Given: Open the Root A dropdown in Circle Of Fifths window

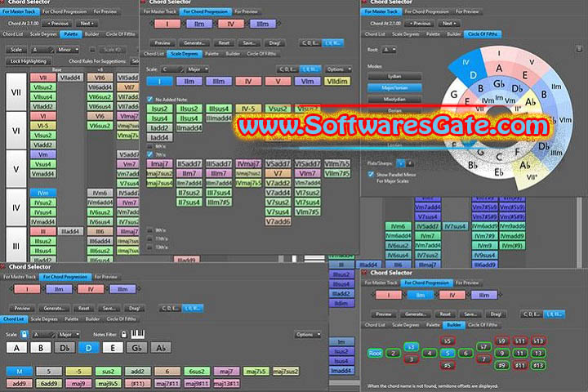Looking at the screenshot, I should [x=390, y=50].
